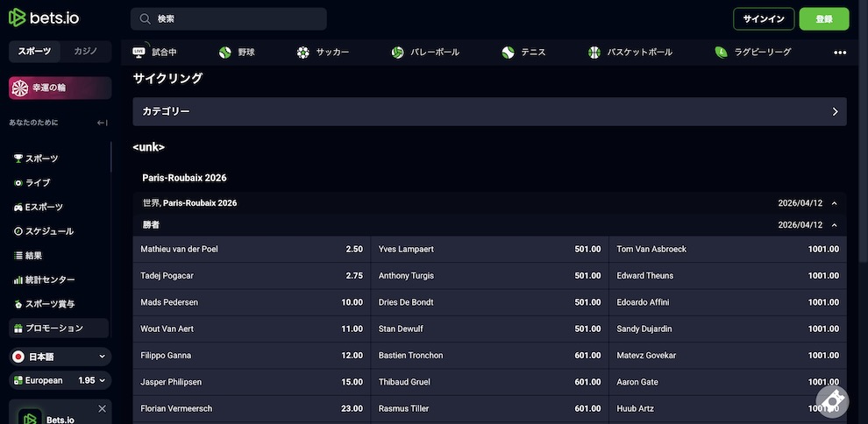Screen dimensions: 868x424
Task: Click the baseball icon beside 野球
Action: [x=224, y=53]
